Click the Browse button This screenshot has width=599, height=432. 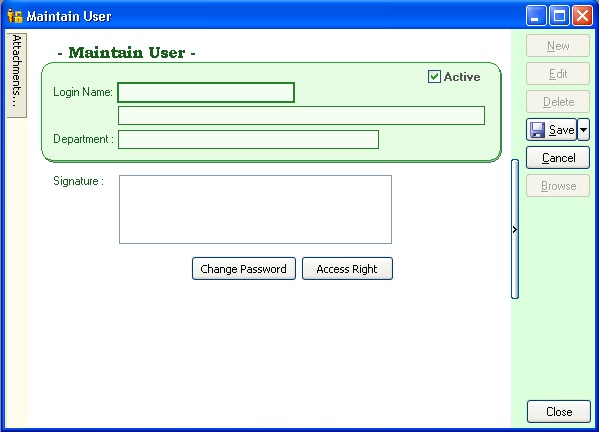coord(558,186)
